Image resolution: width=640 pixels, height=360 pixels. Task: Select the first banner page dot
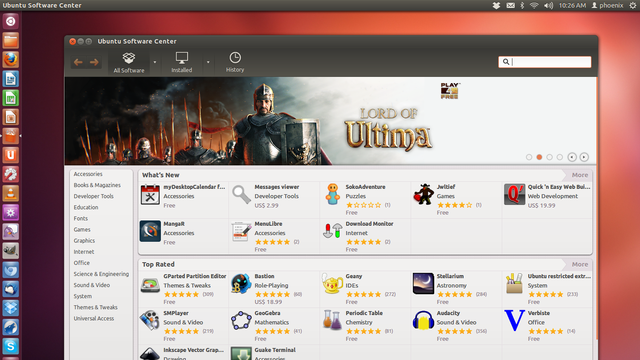529,157
